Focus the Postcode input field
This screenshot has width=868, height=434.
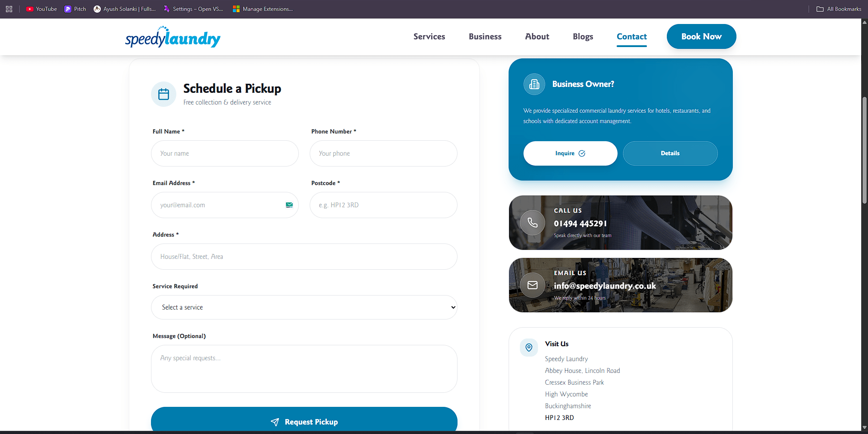pyautogui.click(x=383, y=205)
